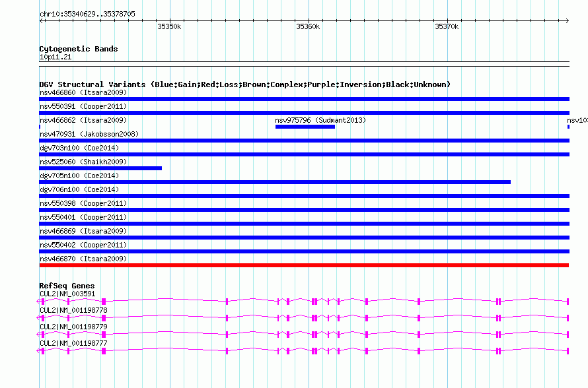Screen dimensions: 588x388
Task: Click the CUL2|NM_001198779 gene model line
Action: point(303,334)
